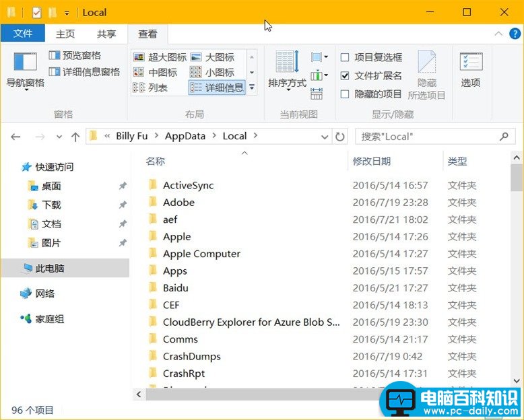Open the Group by icon dropdown

point(319,57)
